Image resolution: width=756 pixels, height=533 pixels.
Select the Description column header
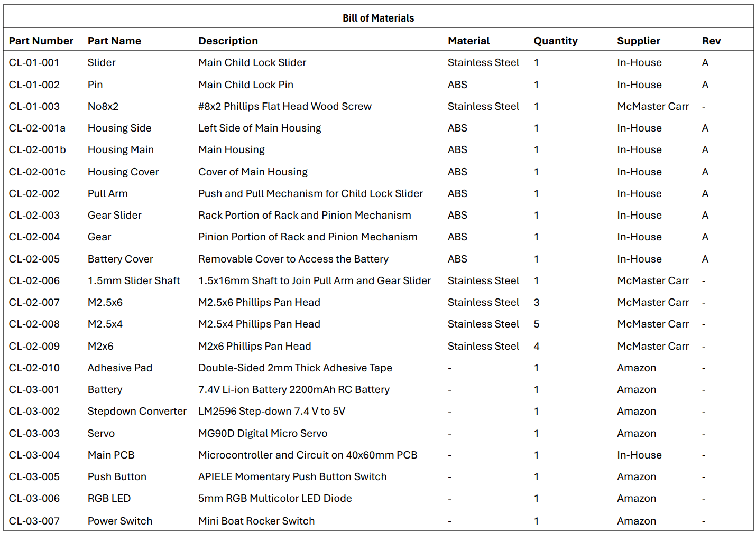228,41
